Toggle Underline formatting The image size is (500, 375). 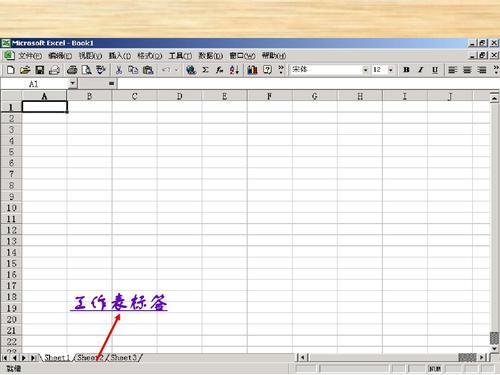(435, 70)
